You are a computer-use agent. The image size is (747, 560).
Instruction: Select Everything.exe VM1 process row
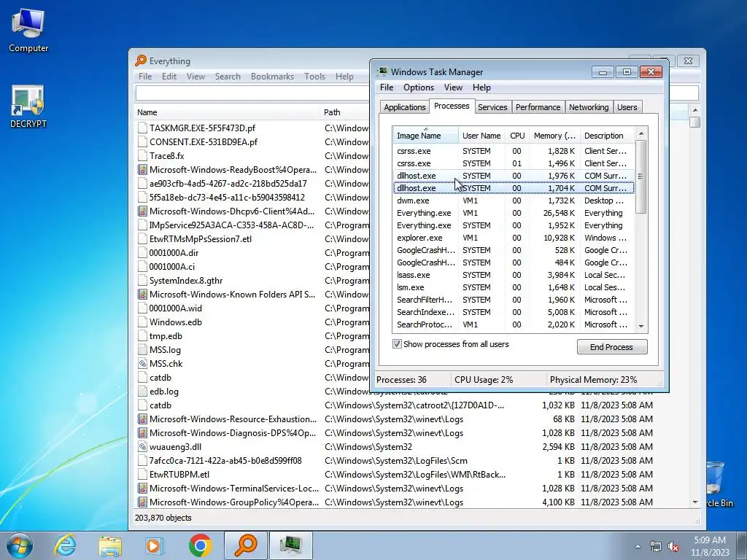tap(513, 213)
